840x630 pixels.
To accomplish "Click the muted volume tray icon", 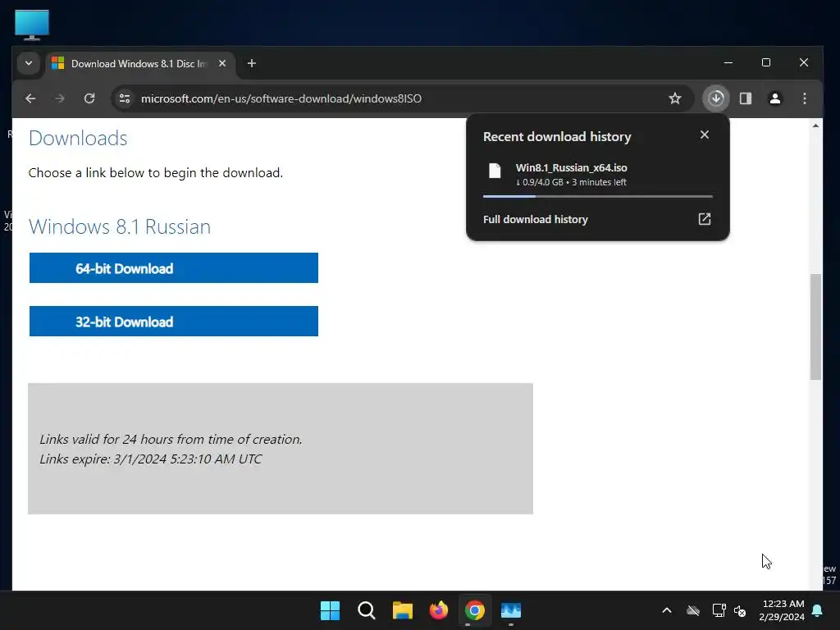I will (x=741, y=610).
